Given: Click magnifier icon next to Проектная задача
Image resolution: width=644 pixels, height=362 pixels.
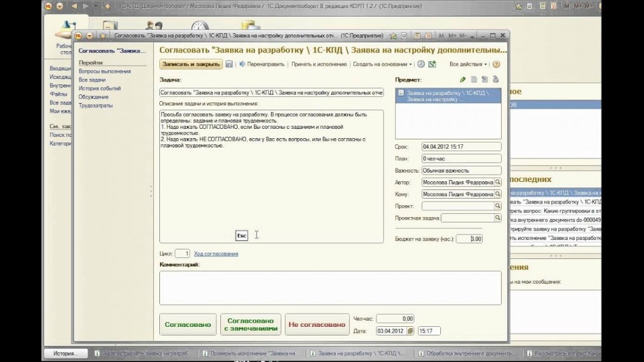Looking at the screenshot, I should click(497, 218).
